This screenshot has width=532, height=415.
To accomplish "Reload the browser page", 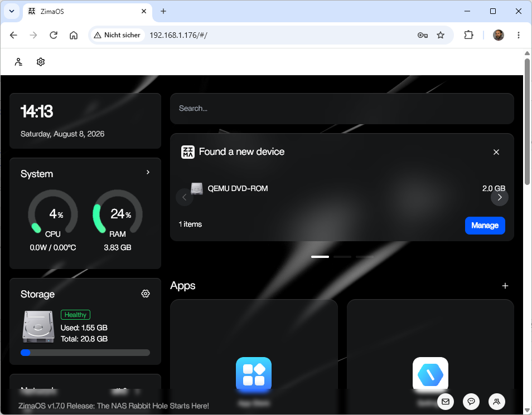I will click(x=54, y=35).
